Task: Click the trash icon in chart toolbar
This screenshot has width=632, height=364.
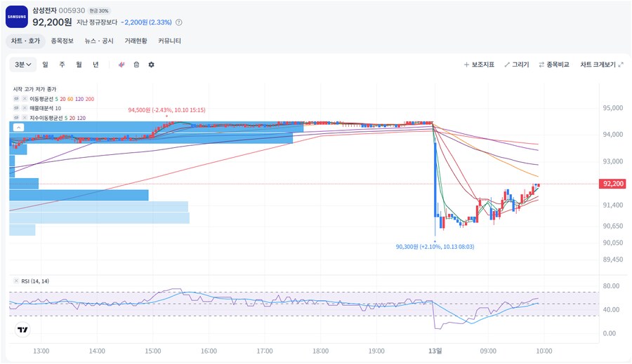Action: [136, 65]
